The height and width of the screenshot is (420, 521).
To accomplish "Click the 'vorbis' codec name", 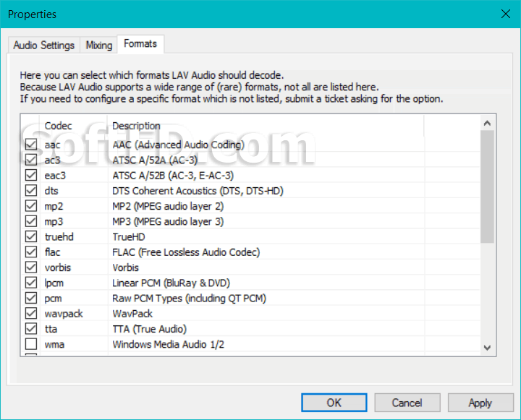I will 57,267.
